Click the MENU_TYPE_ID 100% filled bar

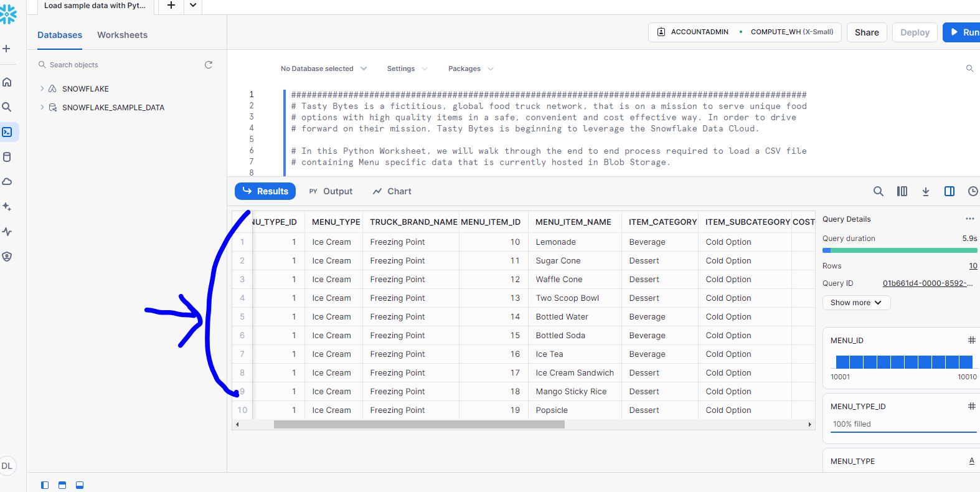click(x=904, y=425)
